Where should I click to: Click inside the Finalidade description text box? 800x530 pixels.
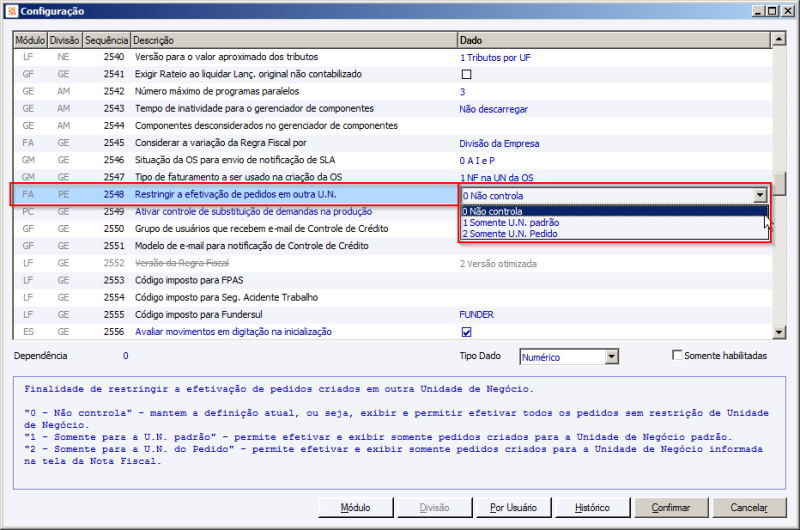399,433
